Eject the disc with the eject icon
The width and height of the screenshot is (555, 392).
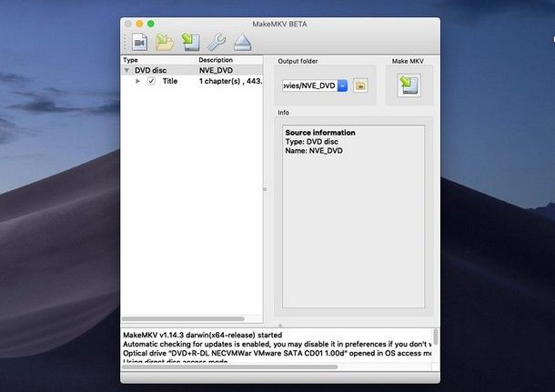coord(242,43)
